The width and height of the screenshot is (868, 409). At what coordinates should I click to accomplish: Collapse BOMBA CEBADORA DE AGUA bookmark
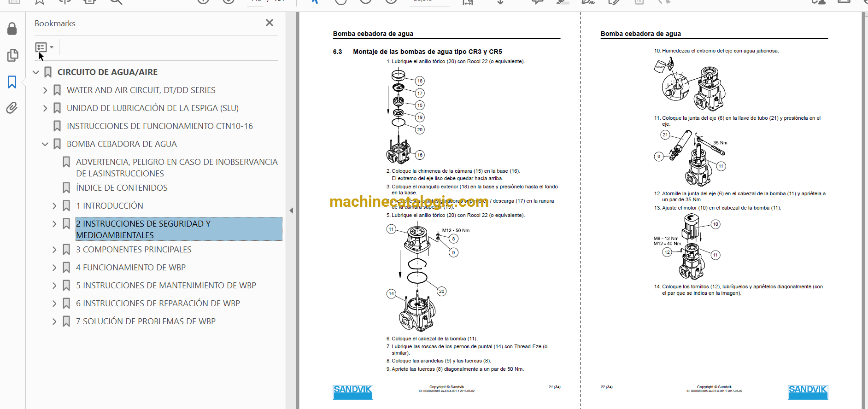click(x=45, y=144)
